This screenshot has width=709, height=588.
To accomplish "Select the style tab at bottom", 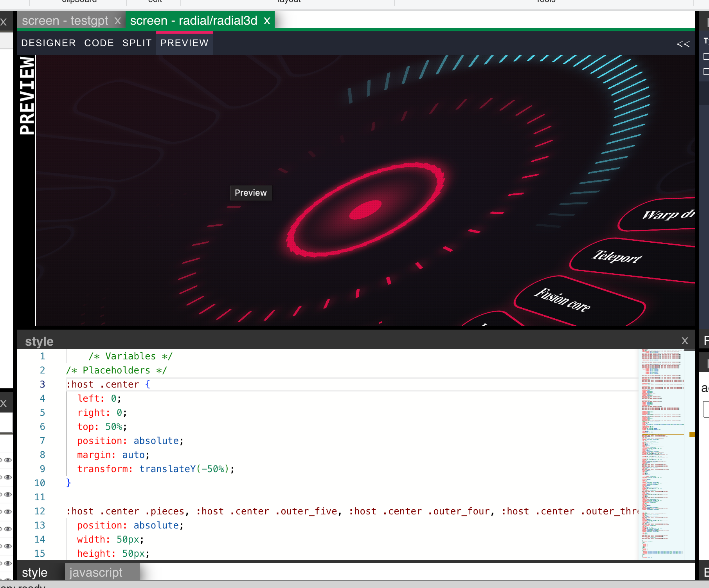I will pos(34,572).
